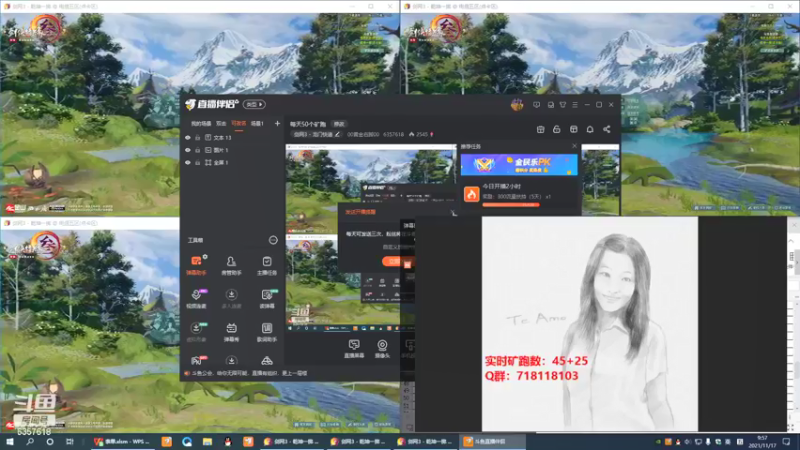
Task: Add the 摄像头 camera source
Action: coord(382,349)
